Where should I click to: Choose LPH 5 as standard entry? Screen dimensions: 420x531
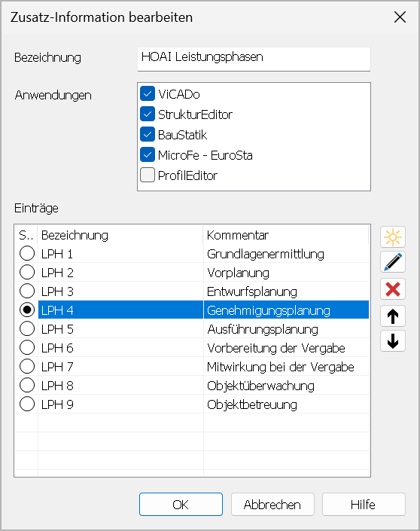tap(27, 328)
